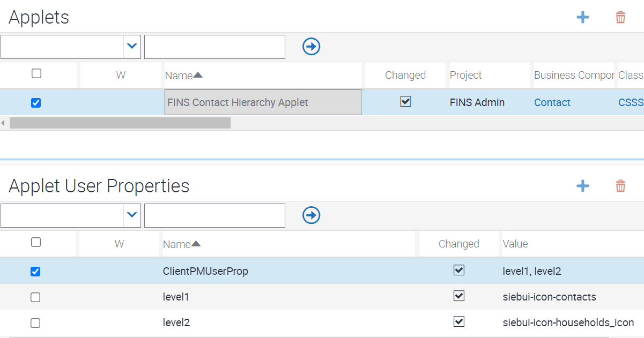The height and width of the screenshot is (338, 644).
Task: Run the Applet User Properties search arrow
Action: point(311,215)
